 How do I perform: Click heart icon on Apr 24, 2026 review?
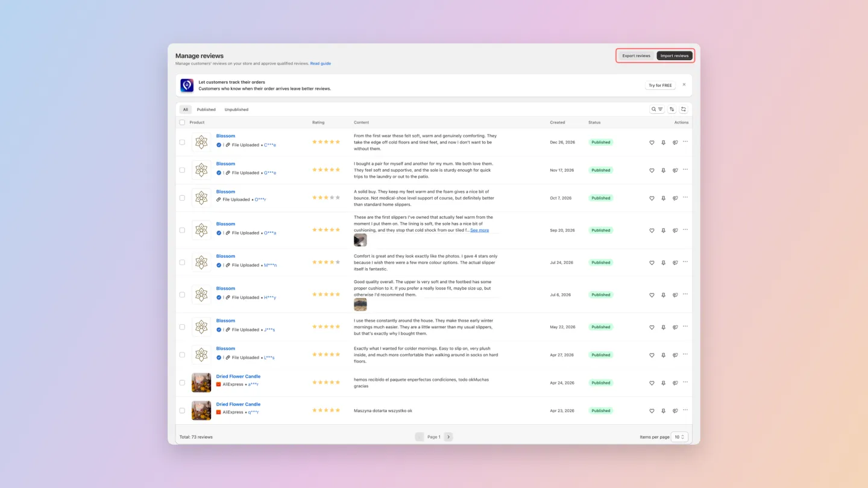(652, 383)
